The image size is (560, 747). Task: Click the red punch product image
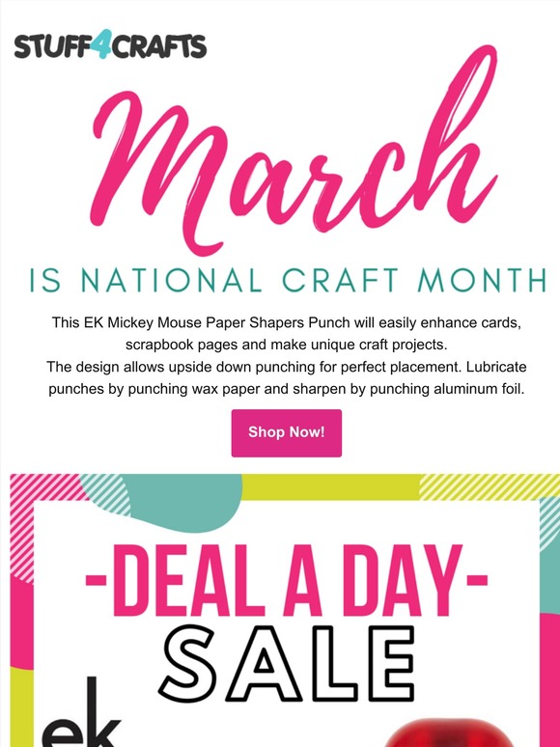pos(448,733)
